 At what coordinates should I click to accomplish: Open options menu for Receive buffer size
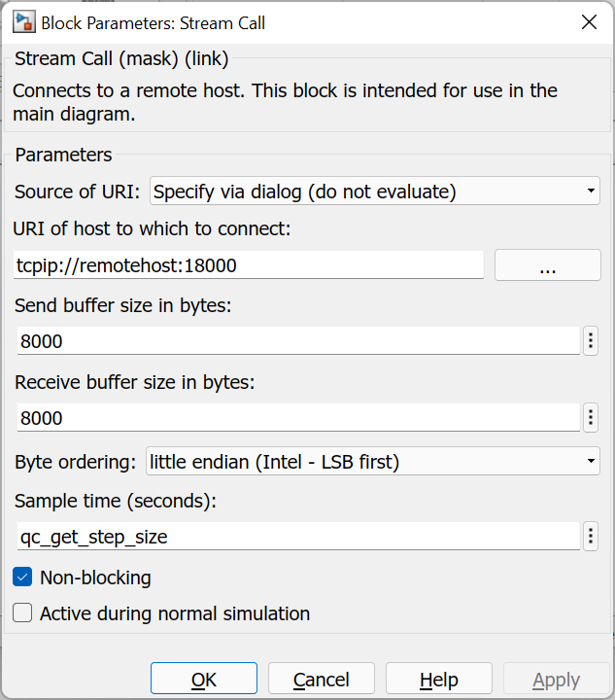[x=591, y=418]
